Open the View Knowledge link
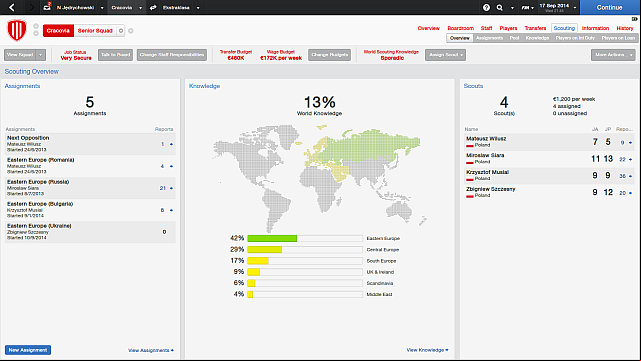The height and width of the screenshot is (361, 641). 427,350
